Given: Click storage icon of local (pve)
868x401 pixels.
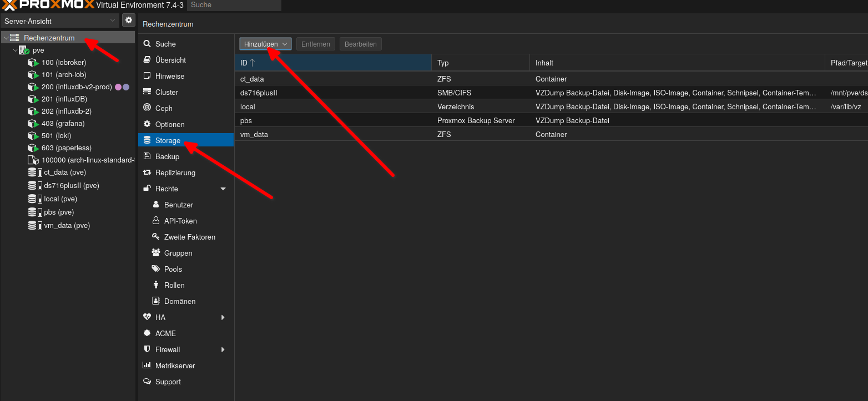Looking at the screenshot, I should tap(35, 199).
